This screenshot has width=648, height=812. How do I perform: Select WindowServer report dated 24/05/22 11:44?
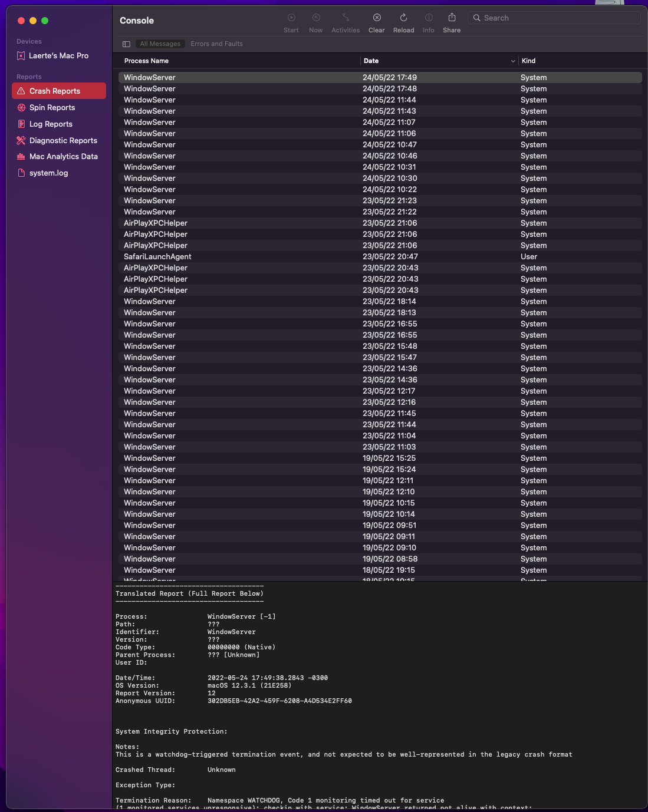click(x=380, y=100)
